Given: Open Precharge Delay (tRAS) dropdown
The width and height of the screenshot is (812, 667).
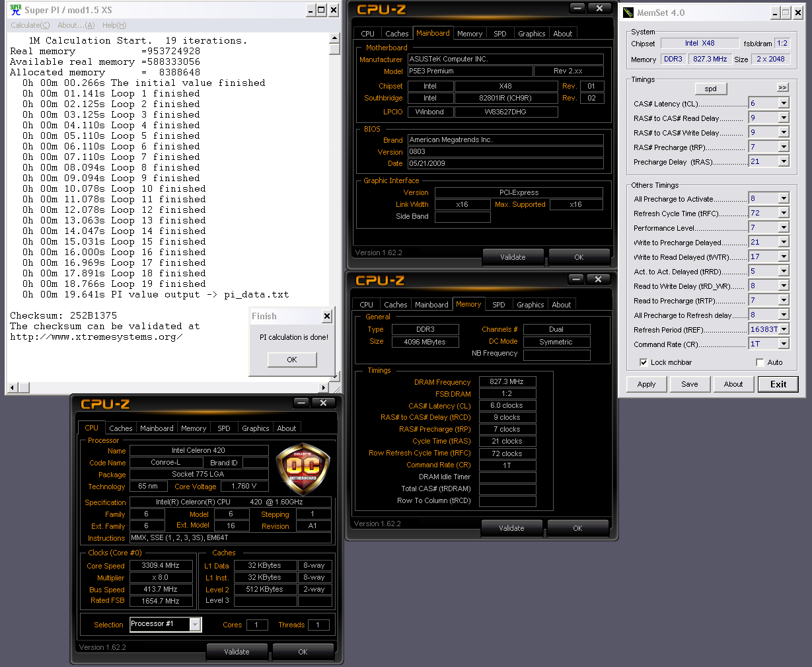Looking at the screenshot, I should (x=784, y=161).
